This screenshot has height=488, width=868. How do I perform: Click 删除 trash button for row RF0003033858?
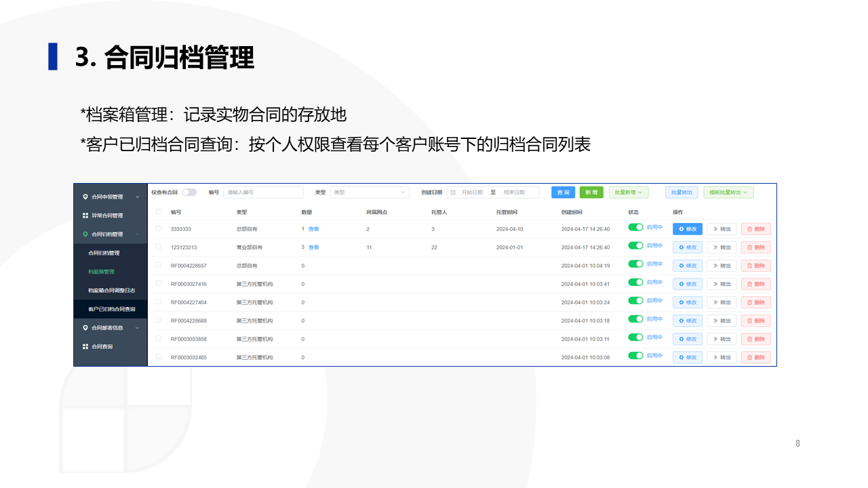pyautogui.click(x=756, y=339)
